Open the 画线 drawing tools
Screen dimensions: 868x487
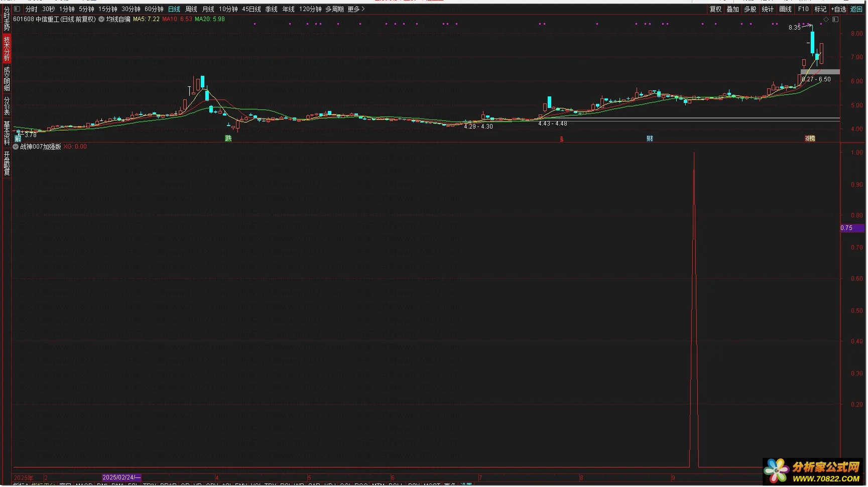pos(785,9)
